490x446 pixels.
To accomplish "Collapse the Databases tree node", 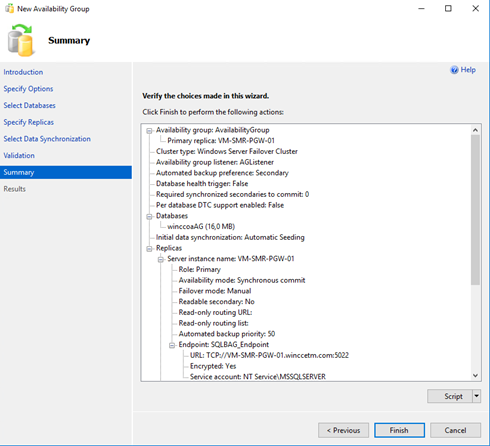I will coord(149,216).
